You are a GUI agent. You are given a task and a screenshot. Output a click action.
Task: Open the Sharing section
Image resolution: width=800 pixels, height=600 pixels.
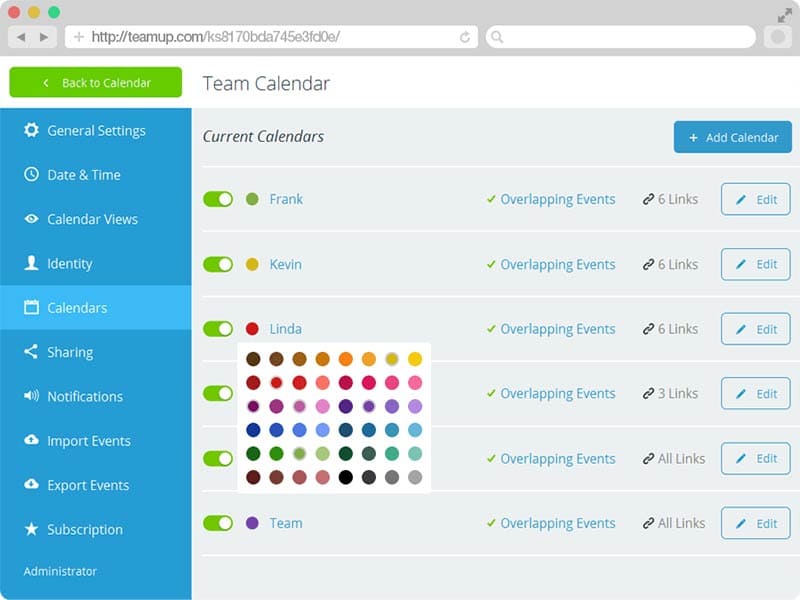coord(95,352)
